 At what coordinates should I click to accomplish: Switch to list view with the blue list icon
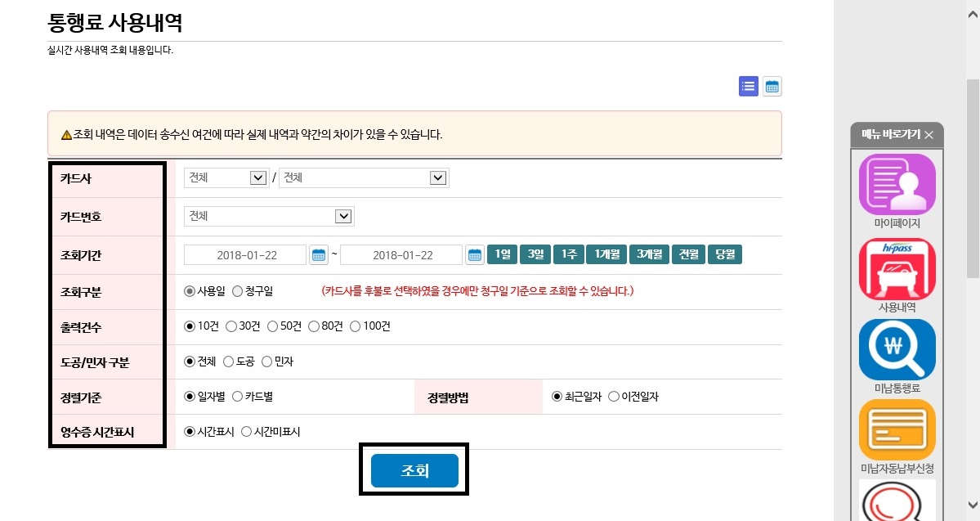[x=747, y=87]
